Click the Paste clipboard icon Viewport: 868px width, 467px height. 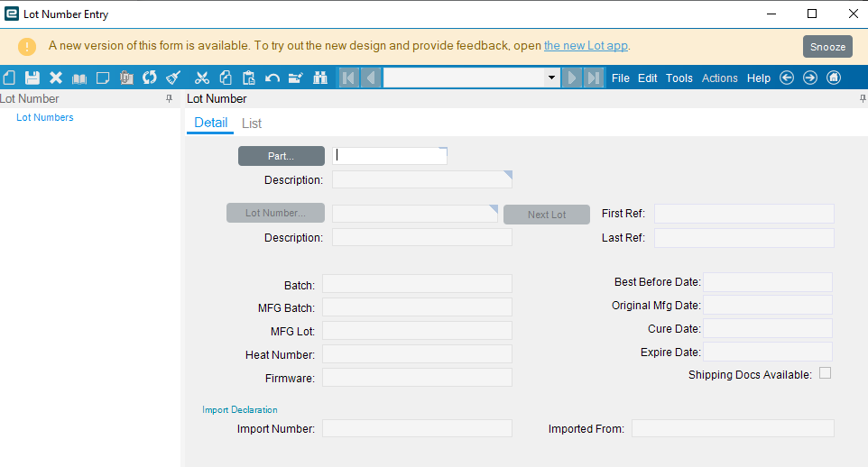tap(248, 78)
